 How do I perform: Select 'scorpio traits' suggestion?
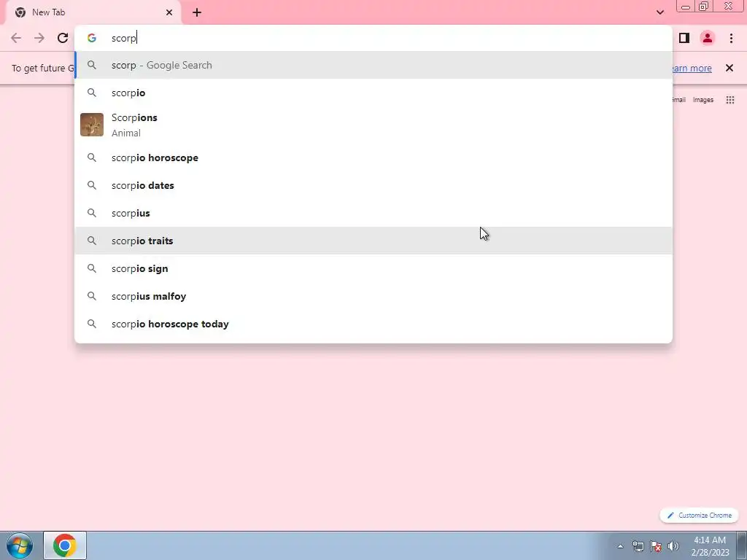coord(373,241)
